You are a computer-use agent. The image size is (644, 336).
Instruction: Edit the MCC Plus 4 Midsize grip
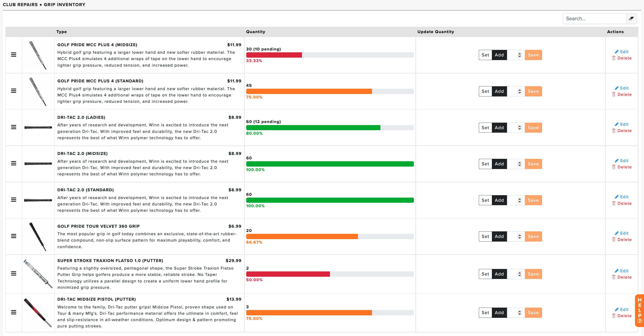coord(622,52)
